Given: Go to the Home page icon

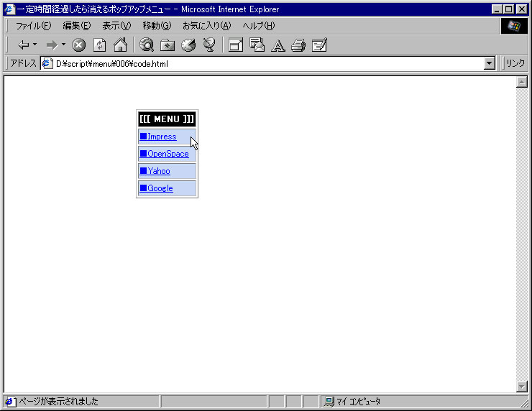Looking at the screenshot, I should click(x=121, y=45).
